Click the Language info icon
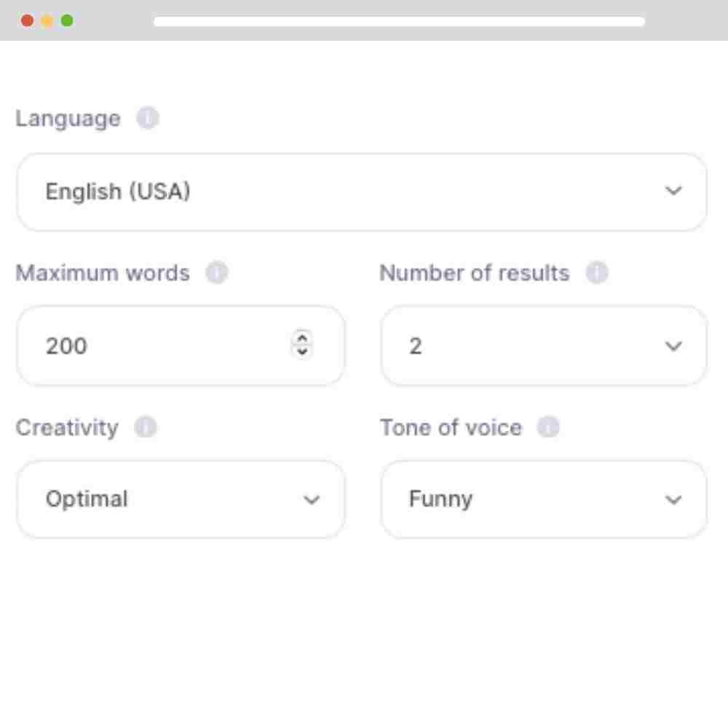 [x=148, y=118]
